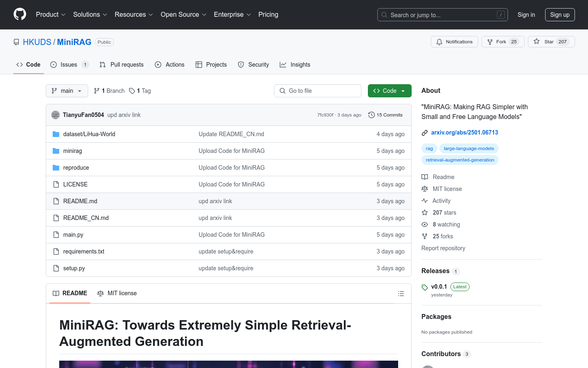Expand the Solutions menu

(90, 15)
